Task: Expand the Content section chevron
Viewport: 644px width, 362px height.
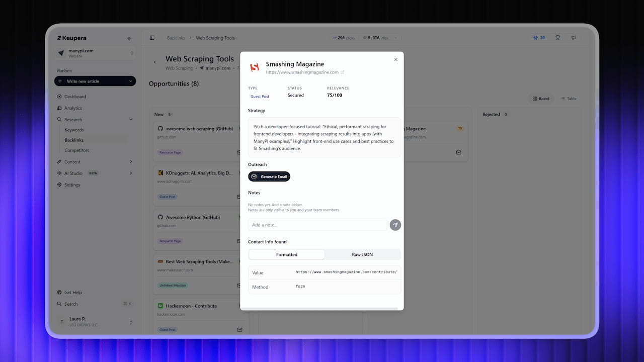Action: coord(131,162)
